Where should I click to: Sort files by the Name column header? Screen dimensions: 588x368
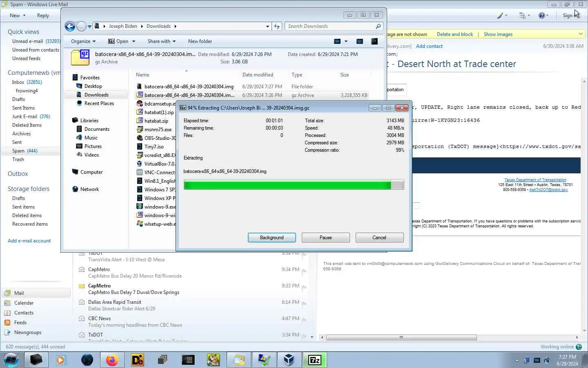coord(186,75)
